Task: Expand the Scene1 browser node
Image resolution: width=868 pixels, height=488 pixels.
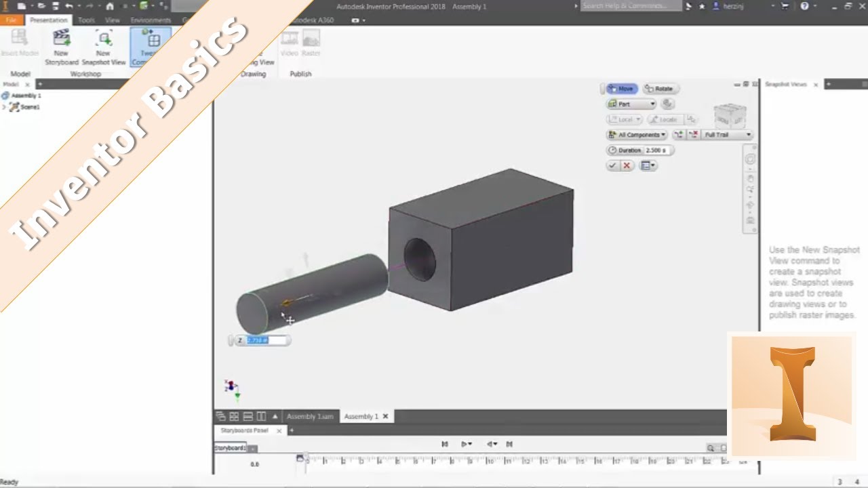Action: click(x=4, y=107)
